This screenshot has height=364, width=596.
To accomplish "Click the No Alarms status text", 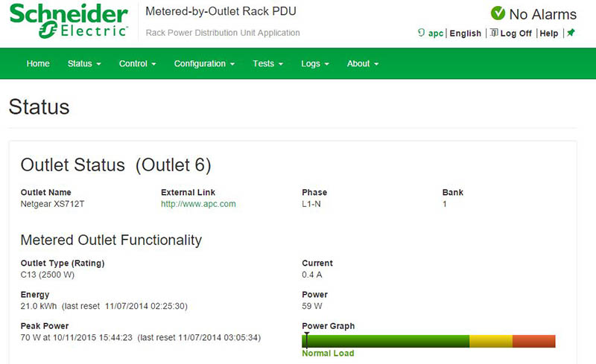I will coord(543,14).
